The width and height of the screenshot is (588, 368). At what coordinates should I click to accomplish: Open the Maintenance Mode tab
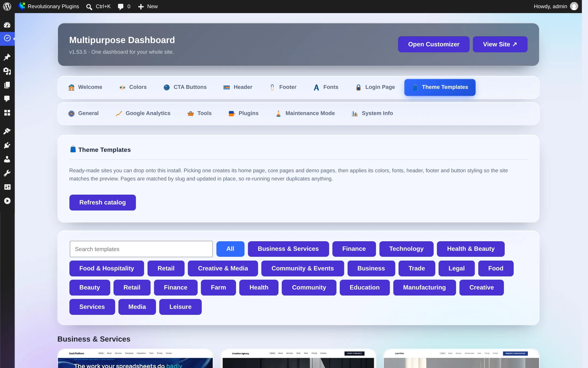(x=305, y=113)
